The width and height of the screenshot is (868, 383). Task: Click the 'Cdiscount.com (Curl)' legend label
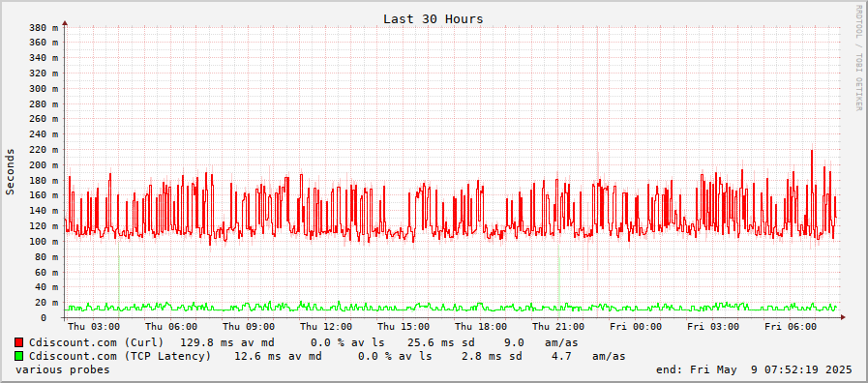(x=97, y=342)
